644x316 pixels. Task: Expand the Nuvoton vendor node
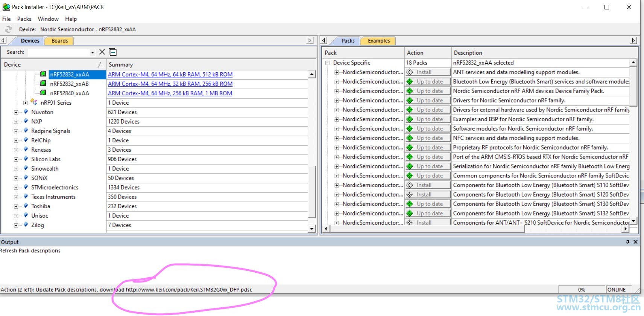click(x=16, y=112)
